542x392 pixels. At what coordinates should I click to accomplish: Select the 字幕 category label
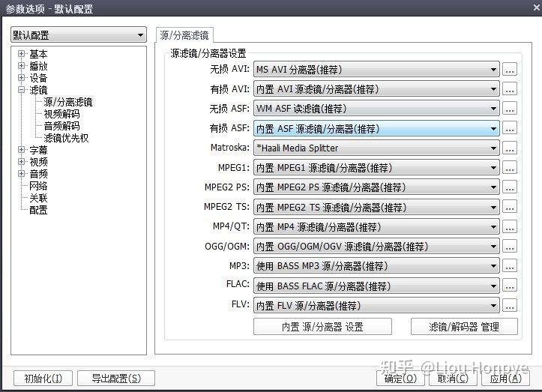[38, 150]
